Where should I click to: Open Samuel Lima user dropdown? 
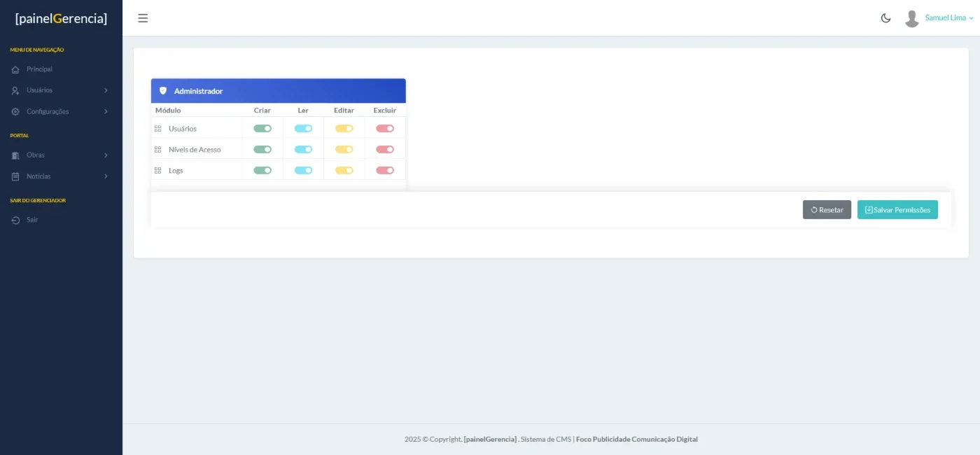click(x=949, y=18)
